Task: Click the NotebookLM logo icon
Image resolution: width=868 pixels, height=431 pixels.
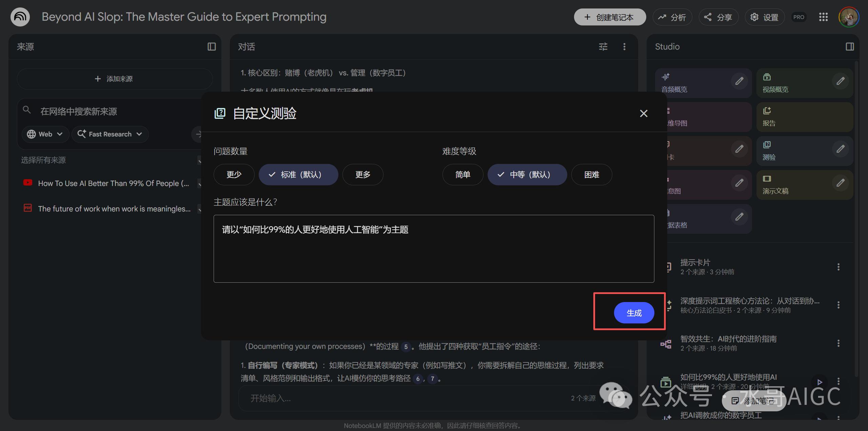Action: tap(20, 17)
